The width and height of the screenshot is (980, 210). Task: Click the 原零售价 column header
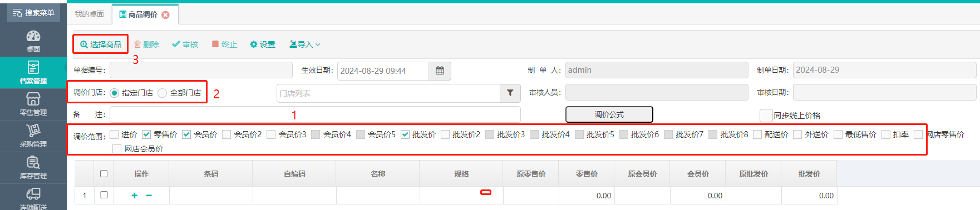pyautogui.click(x=531, y=174)
